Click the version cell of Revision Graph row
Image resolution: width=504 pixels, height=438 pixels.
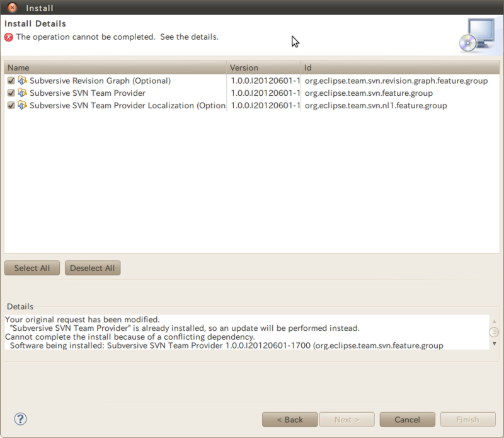[x=265, y=81]
